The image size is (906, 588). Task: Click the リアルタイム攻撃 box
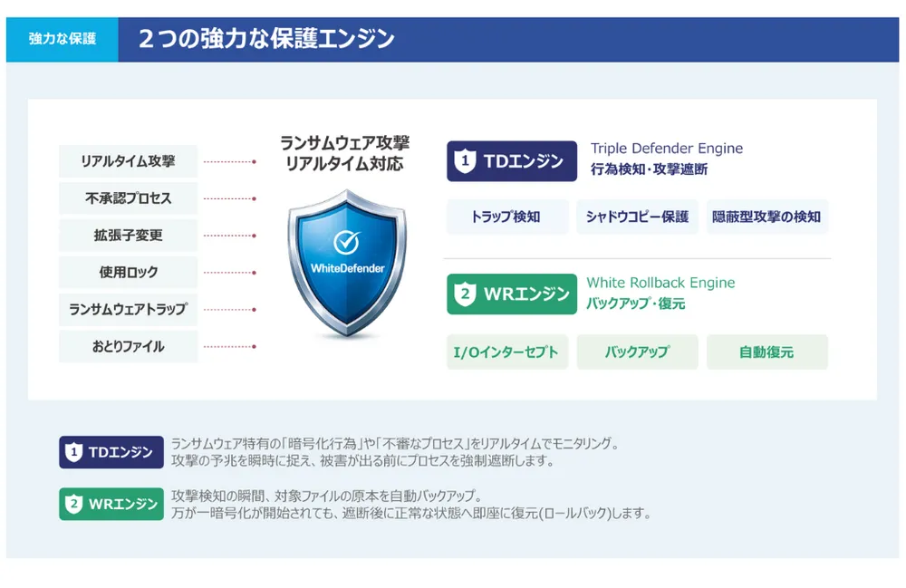(x=129, y=161)
